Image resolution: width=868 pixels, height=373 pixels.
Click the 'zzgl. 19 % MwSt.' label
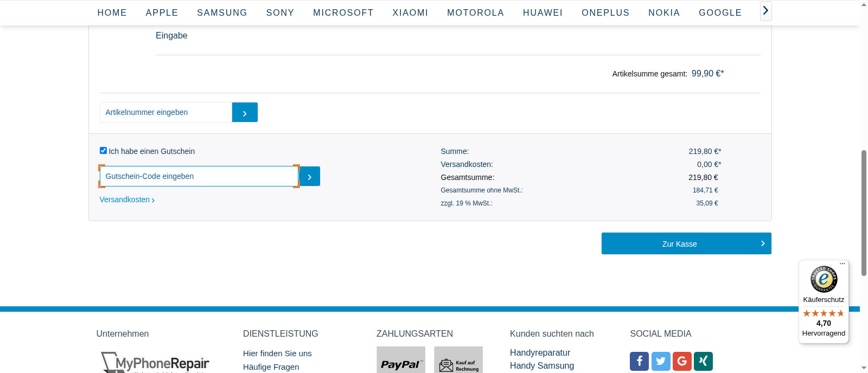click(467, 203)
